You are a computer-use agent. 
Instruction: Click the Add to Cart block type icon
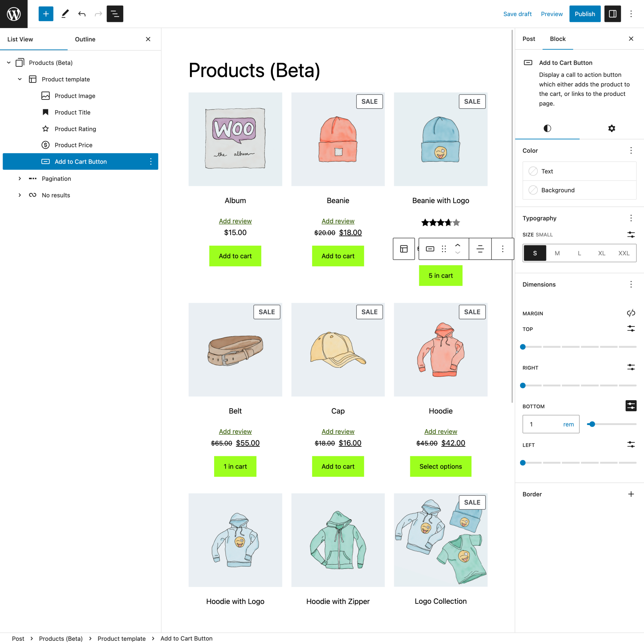(x=430, y=249)
